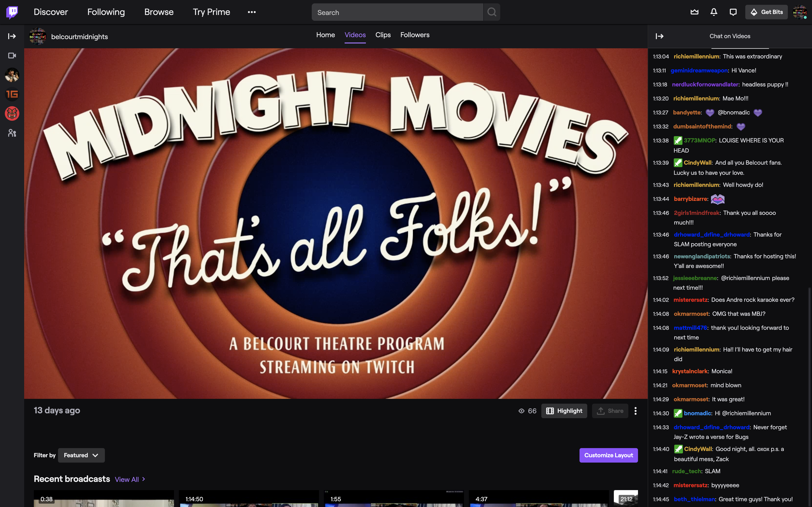812x507 pixels.
Task: Switch to the Clips tab
Action: (x=383, y=35)
